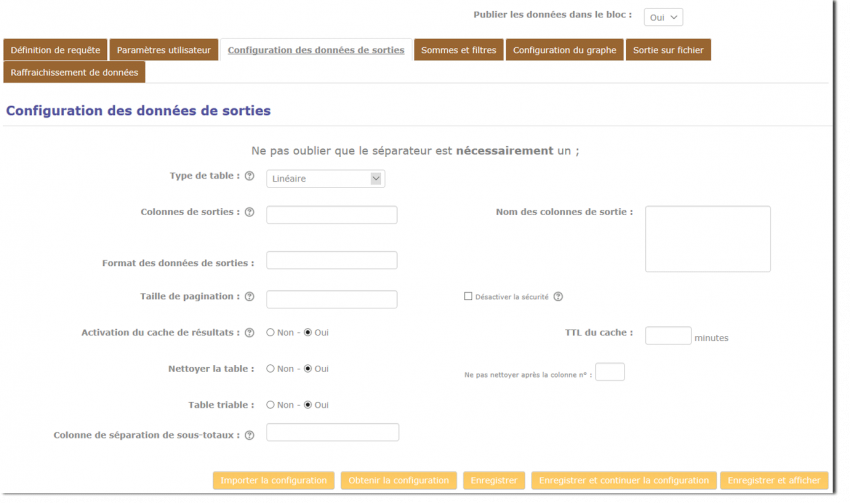
Task: Click help icon for Activation du cache
Action: tap(249, 332)
